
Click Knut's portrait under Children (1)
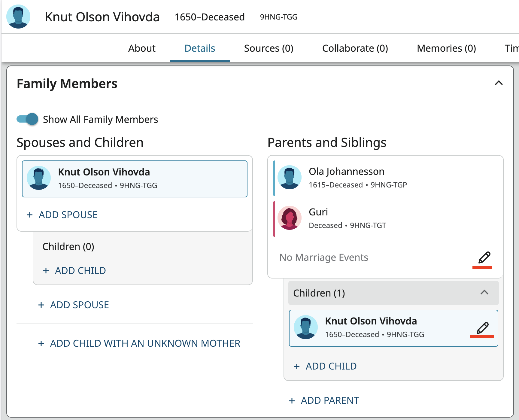[x=305, y=327]
